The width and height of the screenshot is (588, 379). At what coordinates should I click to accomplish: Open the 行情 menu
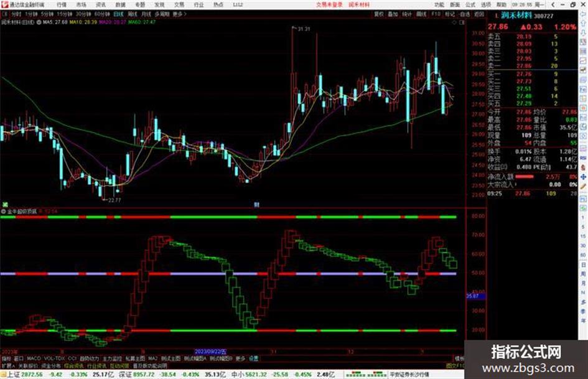tap(62, 4)
